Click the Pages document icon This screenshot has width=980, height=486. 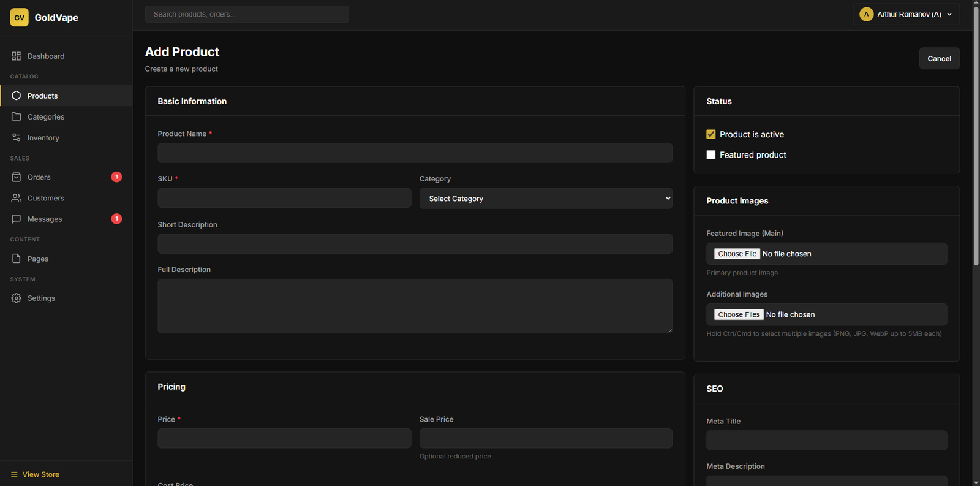(x=17, y=259)
